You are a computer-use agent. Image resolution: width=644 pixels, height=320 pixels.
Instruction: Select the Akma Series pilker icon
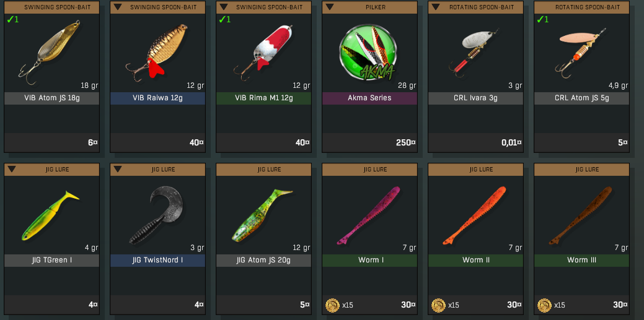[368, 53]
